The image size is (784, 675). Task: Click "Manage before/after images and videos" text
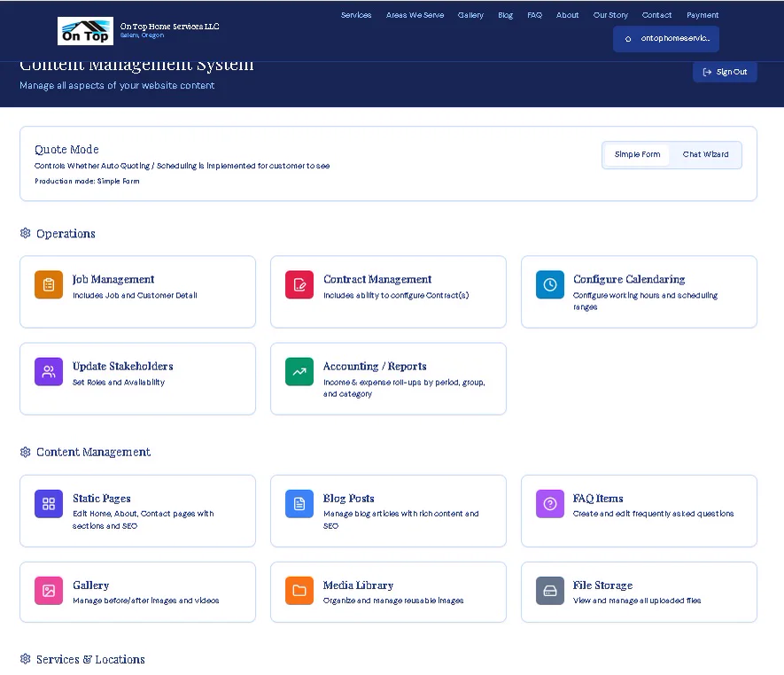(x=146, y=601)
